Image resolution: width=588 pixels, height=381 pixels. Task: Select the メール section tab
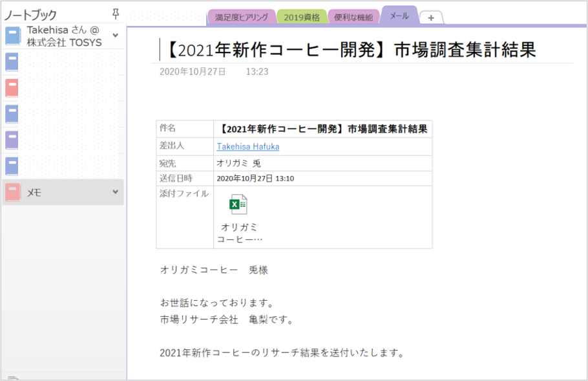point(399,16)
